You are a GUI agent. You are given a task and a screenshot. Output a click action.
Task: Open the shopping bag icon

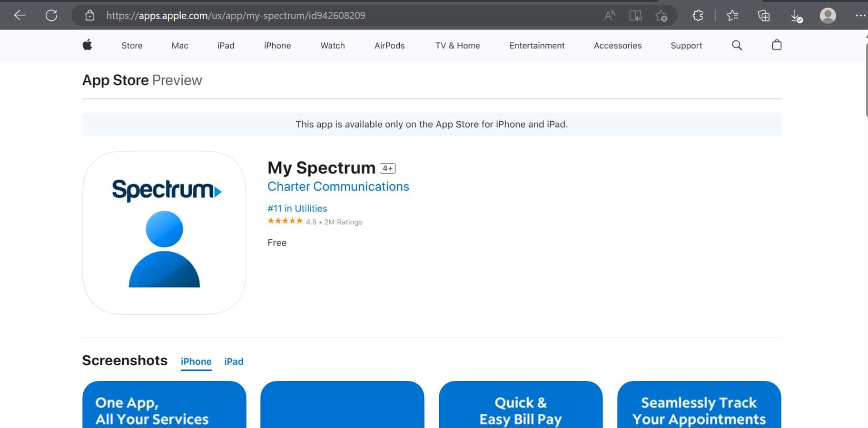point(777,45)
